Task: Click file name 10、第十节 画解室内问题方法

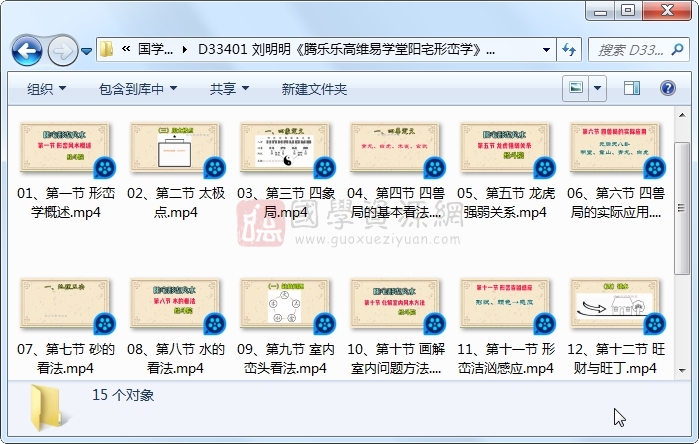Action: [x=396, y=358]
